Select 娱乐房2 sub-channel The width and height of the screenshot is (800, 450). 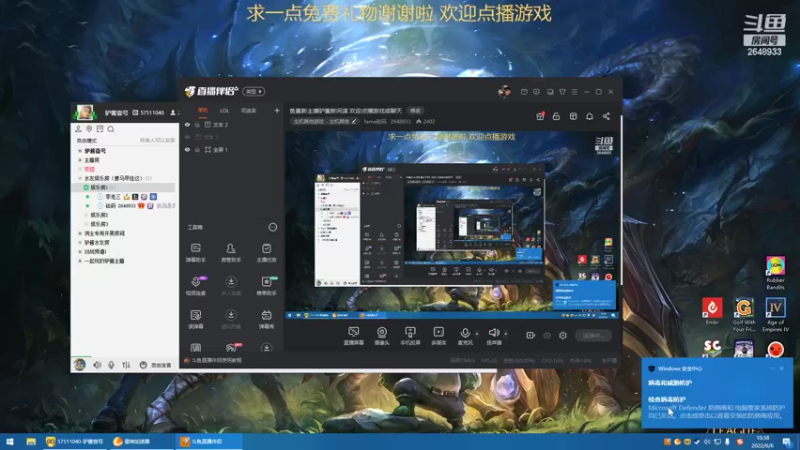(x=99, y=215)
